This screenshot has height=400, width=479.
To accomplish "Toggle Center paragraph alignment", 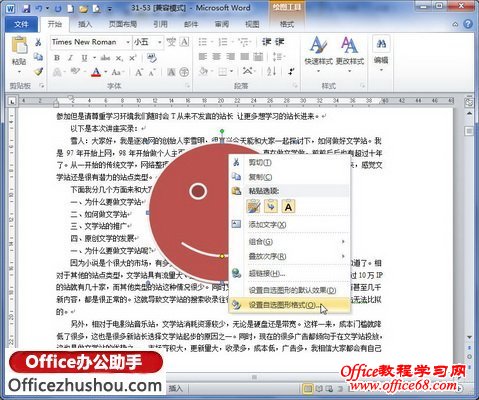I will click(216, 57).
